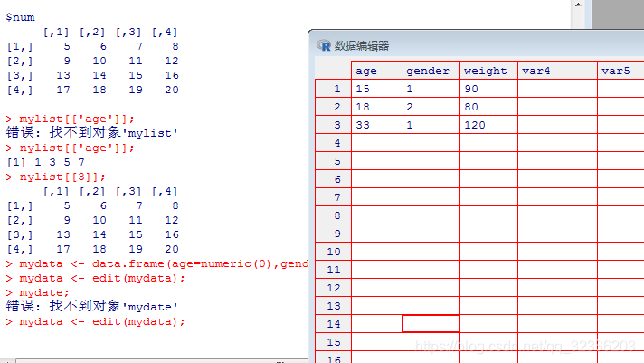Select the var4 column header
The image size is (644, 363).
[x=557, y=71]
